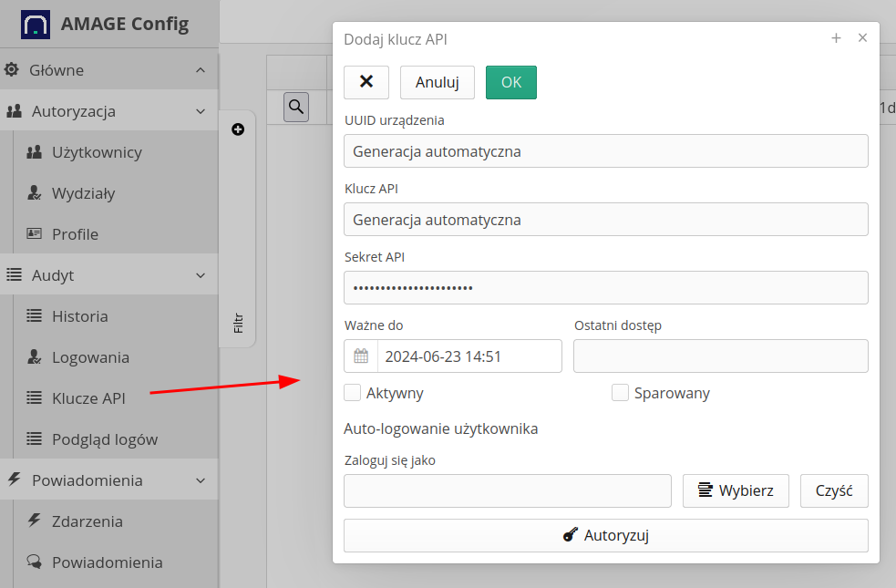This screenshot has width=896, height=588.
Task: Click the Autoryzuj button with key
Action: tap(605, 535)
